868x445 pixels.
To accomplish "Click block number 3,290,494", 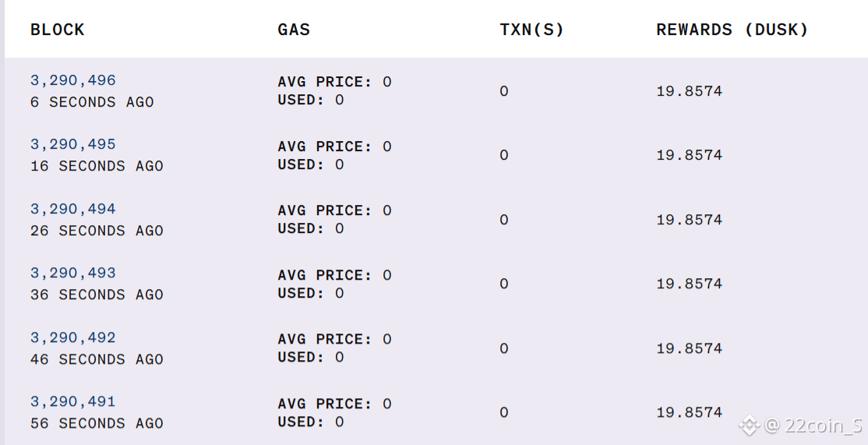I will (73, 209).
